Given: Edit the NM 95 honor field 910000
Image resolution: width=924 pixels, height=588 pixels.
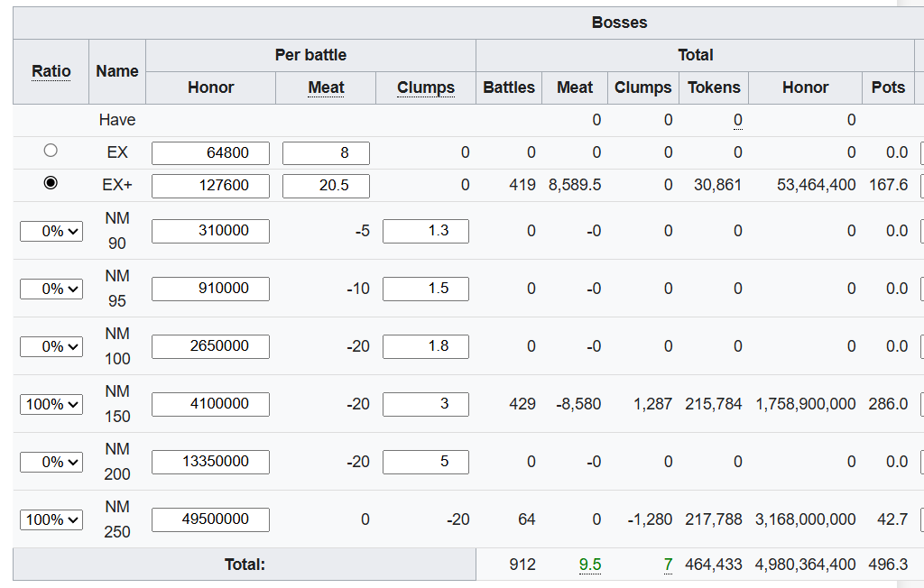Looking at the screenshot, I should click(x=210, y=289).
